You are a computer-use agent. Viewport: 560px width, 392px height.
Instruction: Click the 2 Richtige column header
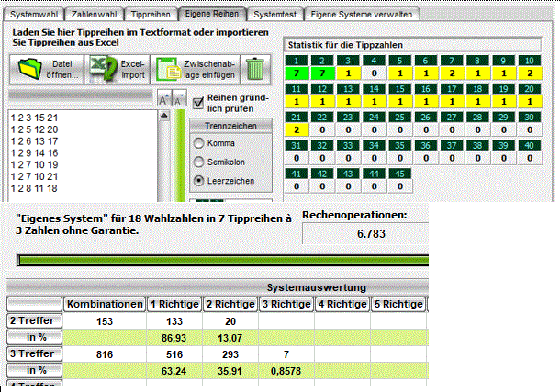point(230,304)
